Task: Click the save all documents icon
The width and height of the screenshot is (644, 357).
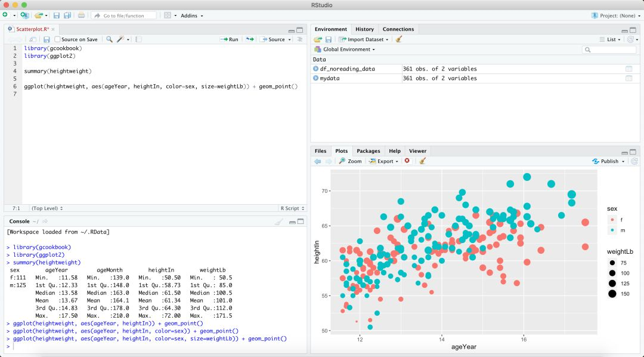Action: tap(67, 16)
